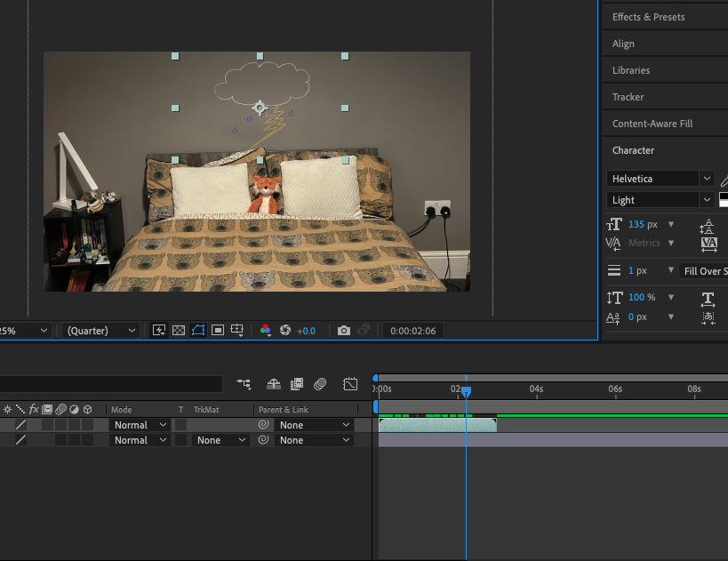Toggle Fast Previews button in viewer
Screen dimensions: 728x561
159,330
